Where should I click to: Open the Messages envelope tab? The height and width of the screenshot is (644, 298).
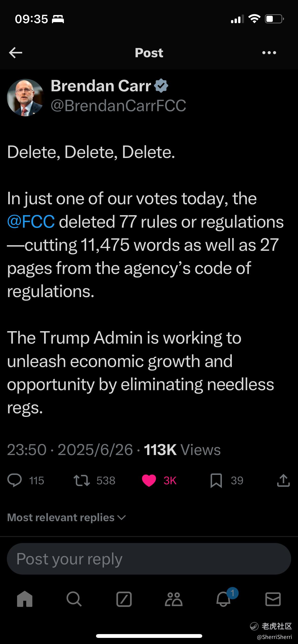(273, 599)
